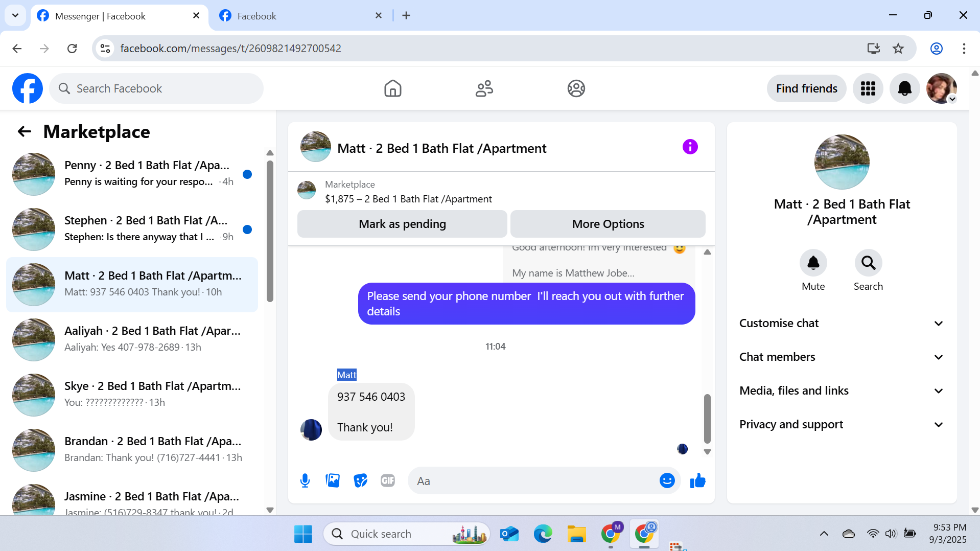Expand the Customise chat section
Image resolution: width=980 pixels, height=551 pixels.
click(x=842, y=324)
